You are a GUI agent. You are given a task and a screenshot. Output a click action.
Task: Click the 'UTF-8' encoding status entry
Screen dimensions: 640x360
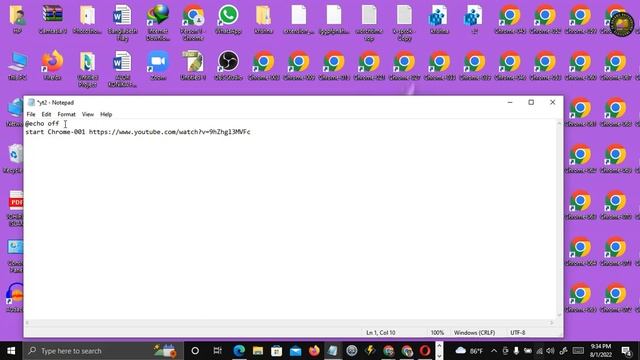518,333
